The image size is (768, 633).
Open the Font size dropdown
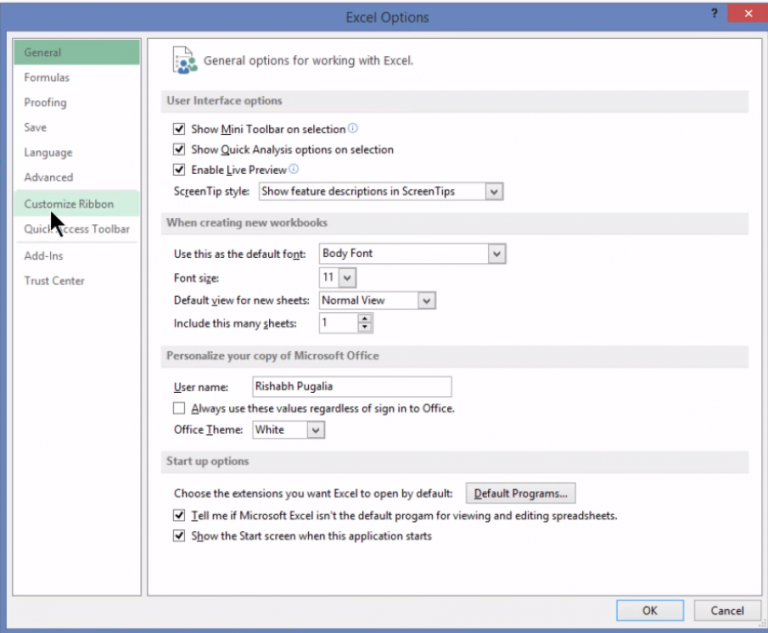(x=347, y=277)
